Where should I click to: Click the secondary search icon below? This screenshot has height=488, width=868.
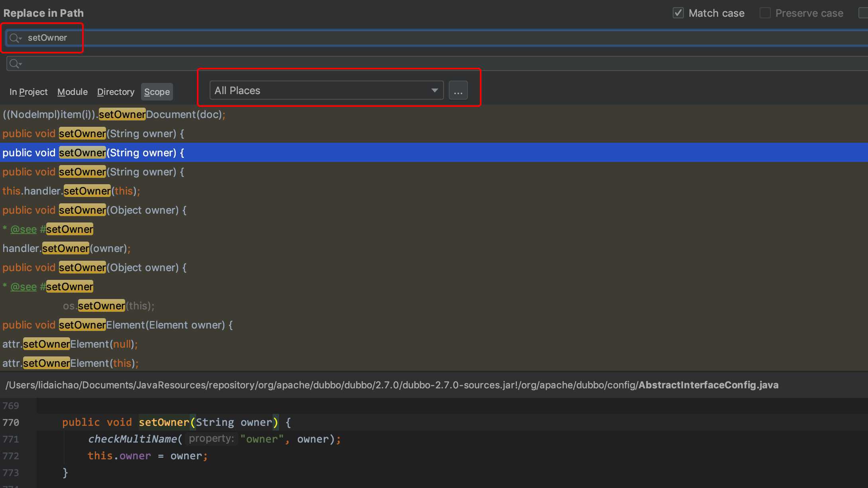(17, 63)
